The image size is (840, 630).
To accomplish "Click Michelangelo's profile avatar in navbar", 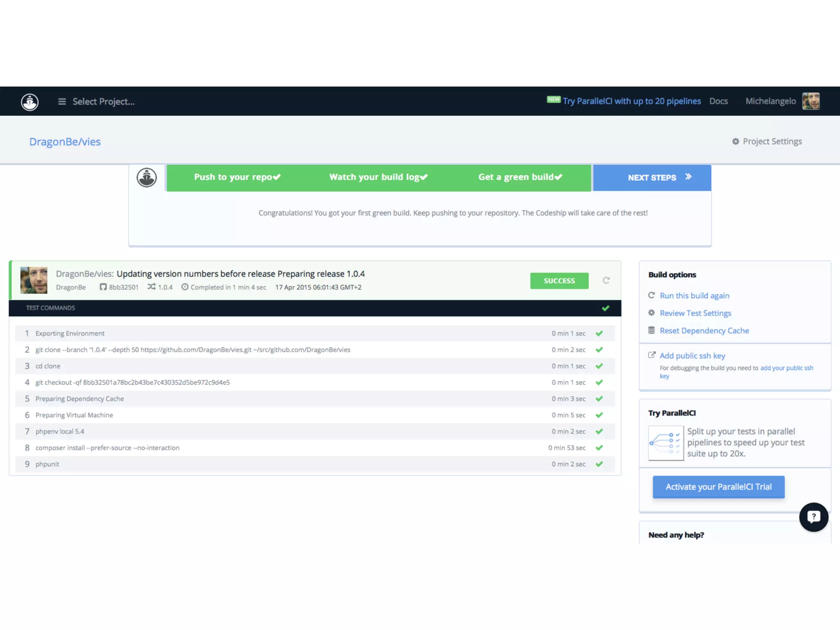I will [x=811, y=101].
